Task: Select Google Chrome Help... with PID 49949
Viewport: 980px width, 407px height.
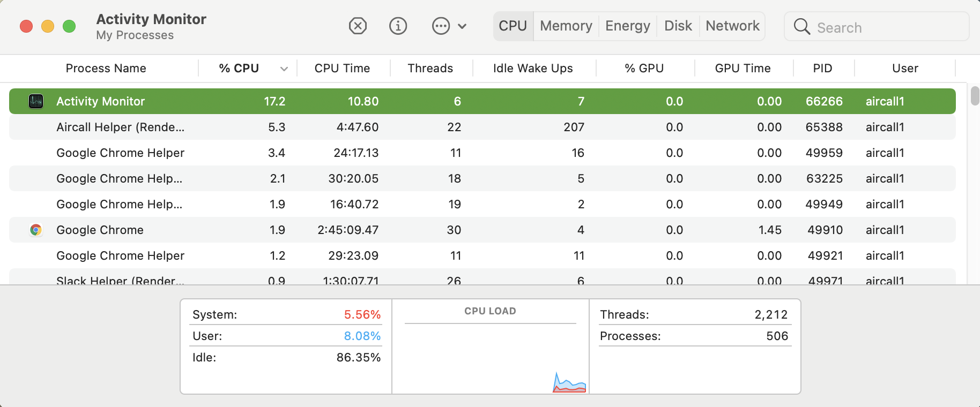Action: coord(120,204)
